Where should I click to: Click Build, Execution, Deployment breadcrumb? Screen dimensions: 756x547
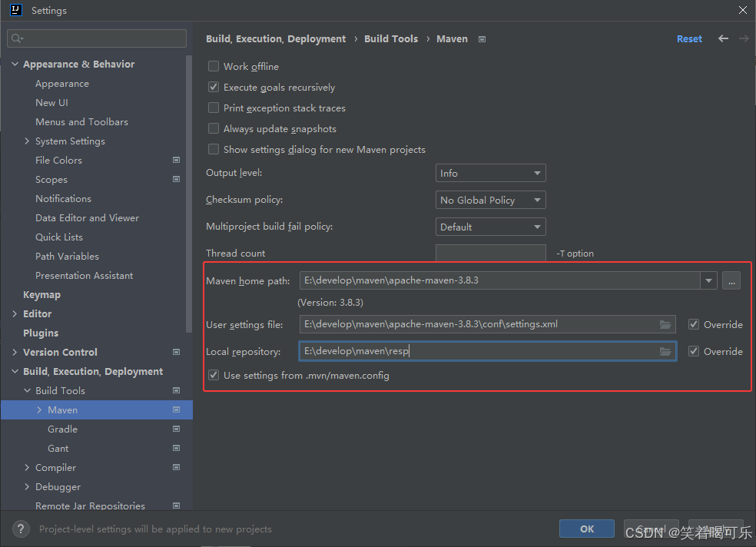pyautogui.click(x=276, y=39)
